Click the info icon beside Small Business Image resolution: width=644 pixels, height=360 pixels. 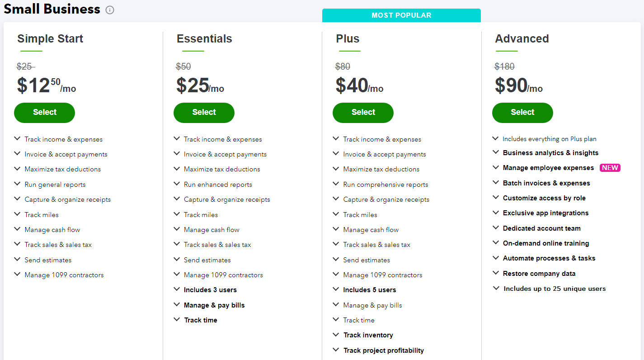pos(110,10)
